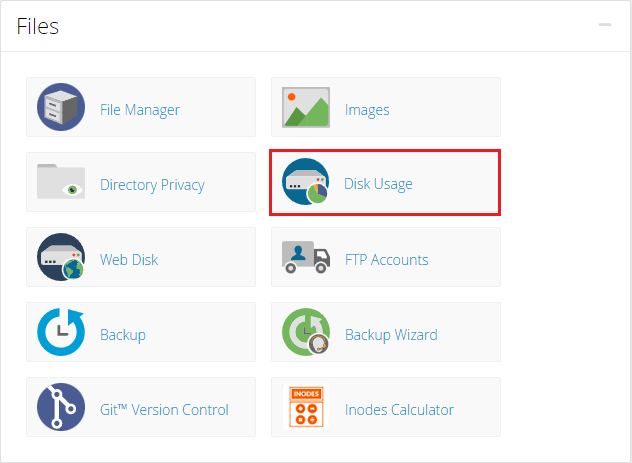Click the Web Disk globe icon
632x463 pixels.
click(61, 258)
